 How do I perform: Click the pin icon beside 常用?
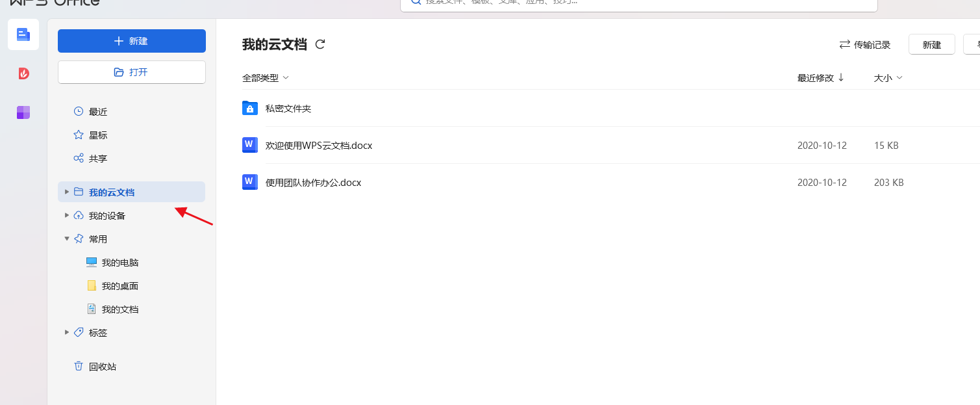pos(79,239)
